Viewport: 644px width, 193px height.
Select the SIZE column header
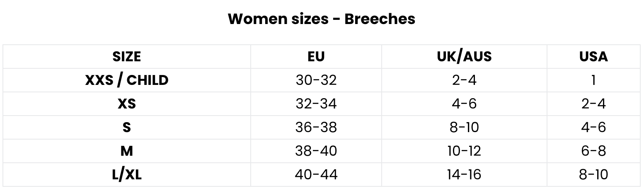127,56
